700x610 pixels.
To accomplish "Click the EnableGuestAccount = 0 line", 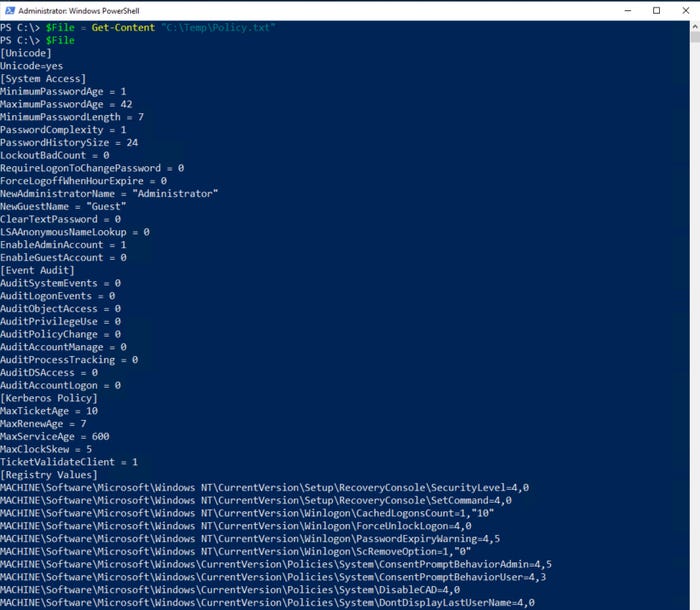I will [x=63, y=258].
